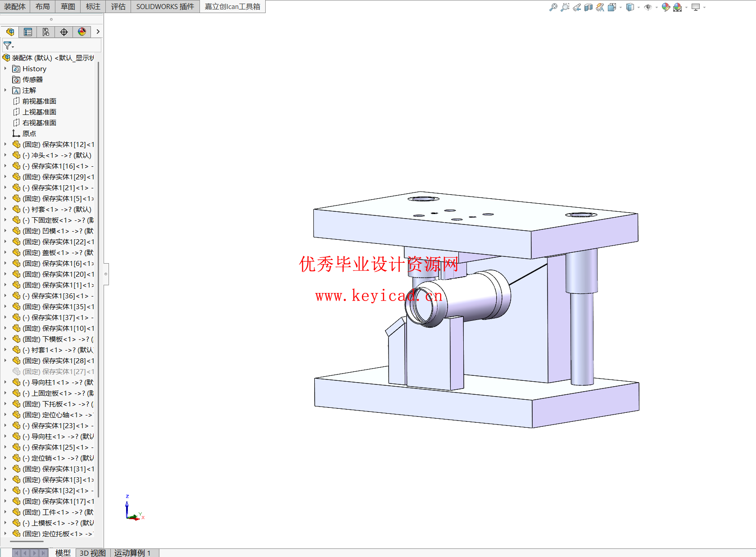The width and height of the screenshot is (756, 557).
Task: Open SOLIDWORKS 插件 tab
Action: pos(165,7)
